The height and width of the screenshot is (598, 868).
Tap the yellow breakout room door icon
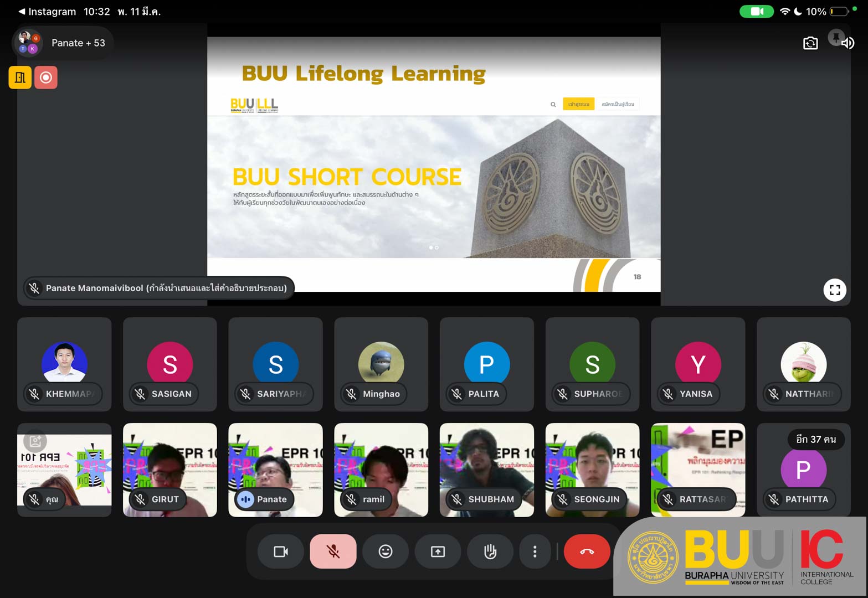tap(20, 78)
